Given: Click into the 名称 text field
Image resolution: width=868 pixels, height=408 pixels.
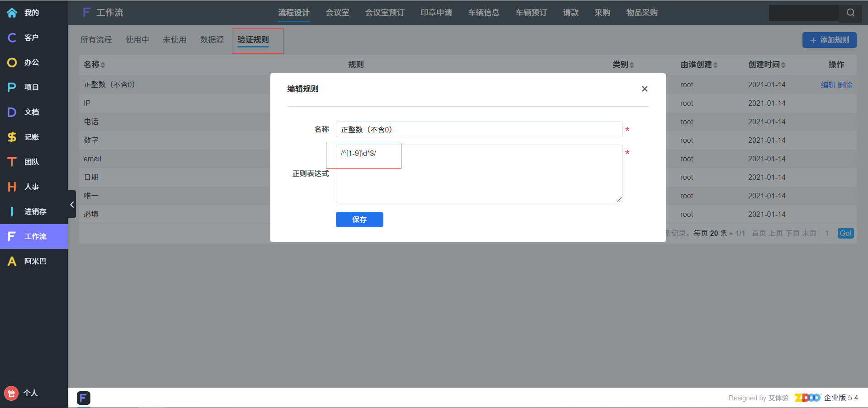Looking at the screenshot, I should click(479, 130).
